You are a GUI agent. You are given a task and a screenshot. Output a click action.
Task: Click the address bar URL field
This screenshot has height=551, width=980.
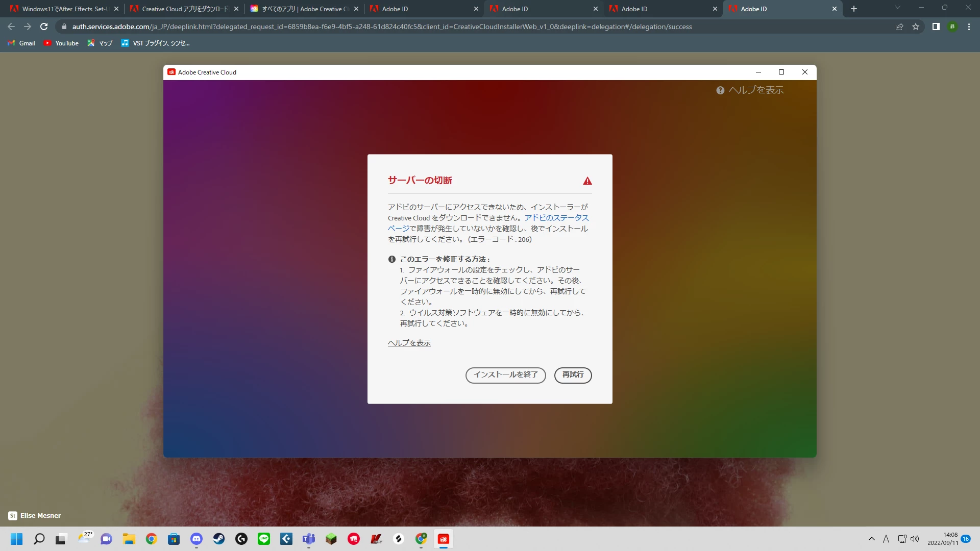click(x=382, y=27)
